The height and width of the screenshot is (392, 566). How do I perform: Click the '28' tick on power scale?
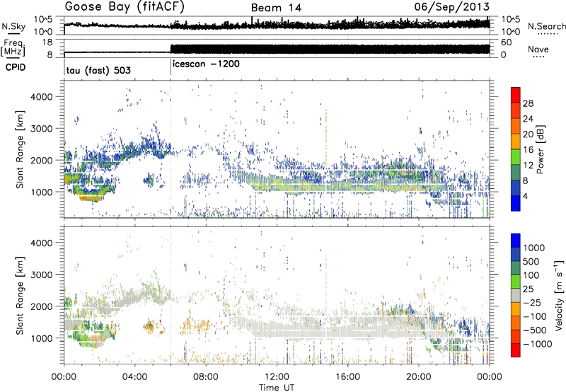(x=528, y=103)
